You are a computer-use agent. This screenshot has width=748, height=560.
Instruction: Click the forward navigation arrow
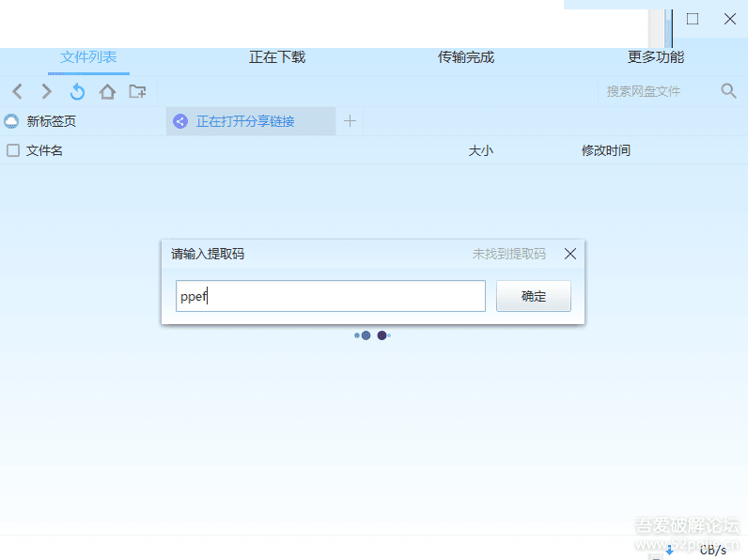tap(47, 91)
